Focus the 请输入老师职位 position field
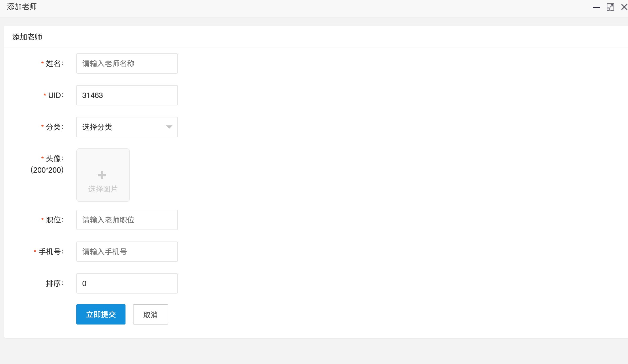This screenshot has height=364, width=628. pos(127,220)
